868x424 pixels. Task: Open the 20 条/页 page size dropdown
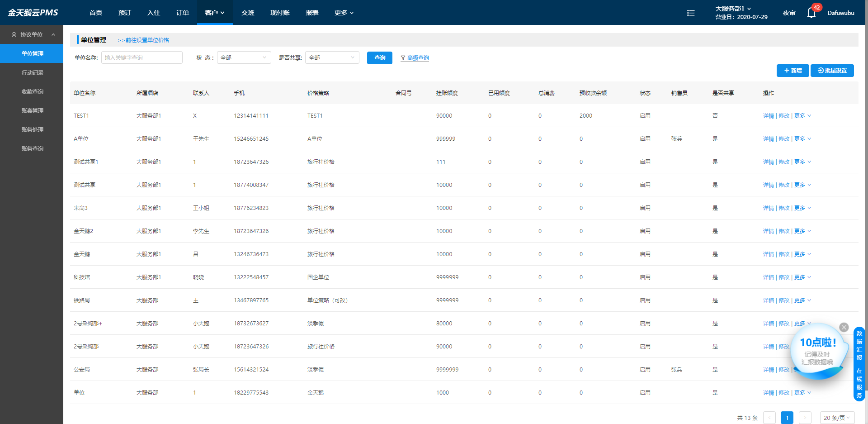pos(837,418)
